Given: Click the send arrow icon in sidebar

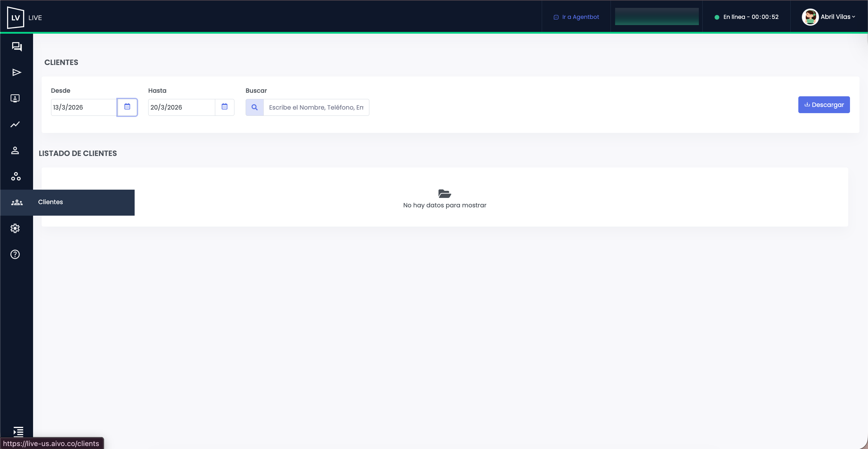Looking at the screenshot, I should (17, 72).
